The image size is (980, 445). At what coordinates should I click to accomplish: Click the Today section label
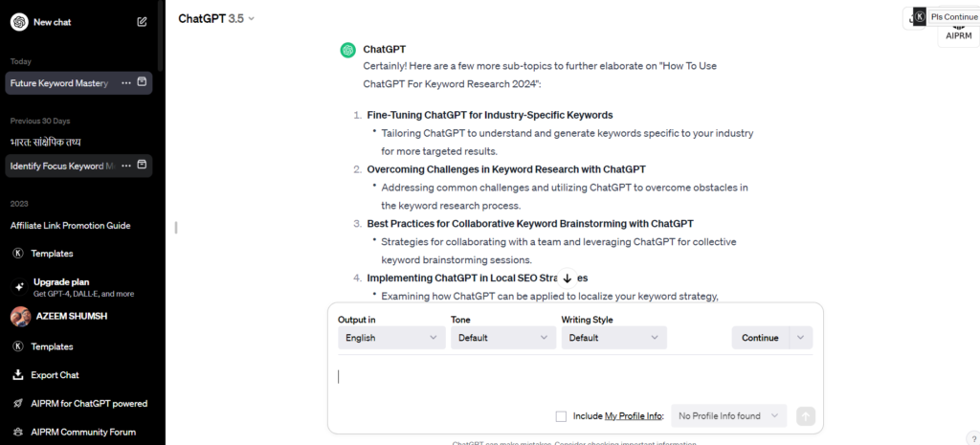(x=21, y=61)
